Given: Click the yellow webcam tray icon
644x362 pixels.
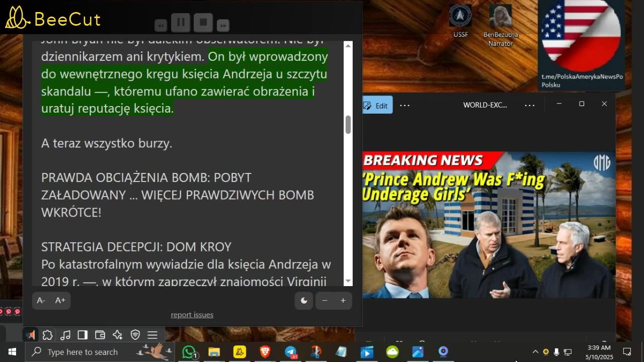Looking at the screenshot, I should tap(546, 352).
